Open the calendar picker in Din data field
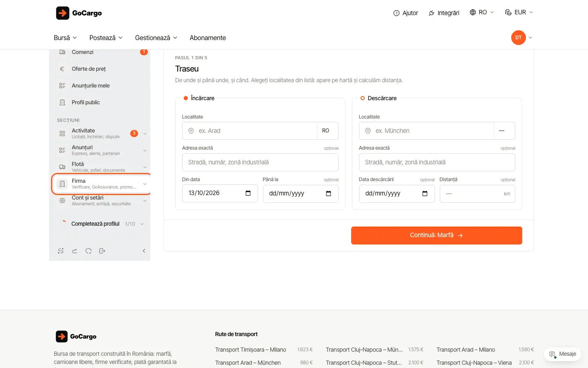 pyautogui.click(x=248, y=193)
